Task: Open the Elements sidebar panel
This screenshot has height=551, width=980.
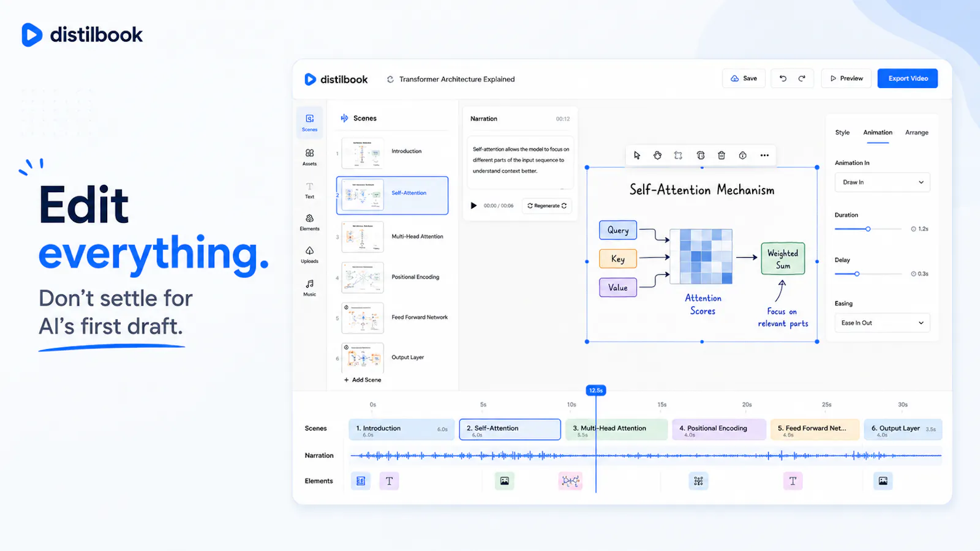Action: (310, 222)
